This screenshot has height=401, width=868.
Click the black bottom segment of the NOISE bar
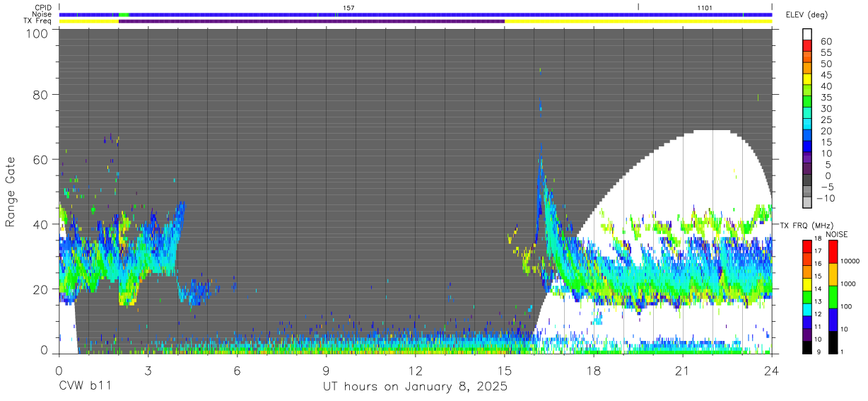click(x=832, y=341)
